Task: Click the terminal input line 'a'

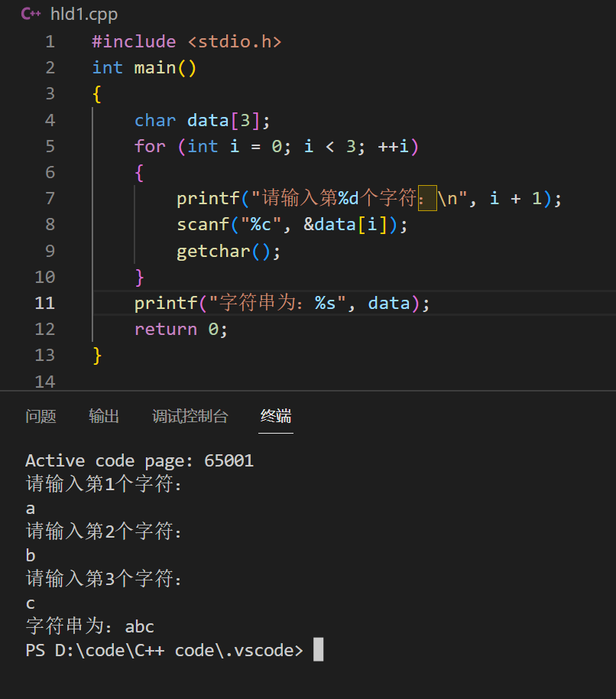Action: (x=31, y=509)
